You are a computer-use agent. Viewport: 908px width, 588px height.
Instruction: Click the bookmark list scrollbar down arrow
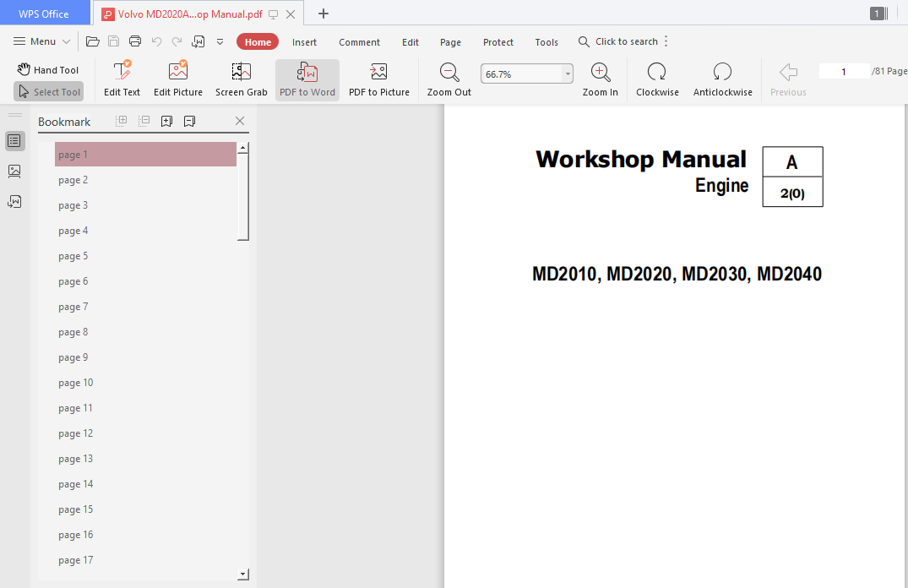click(243, 574)
